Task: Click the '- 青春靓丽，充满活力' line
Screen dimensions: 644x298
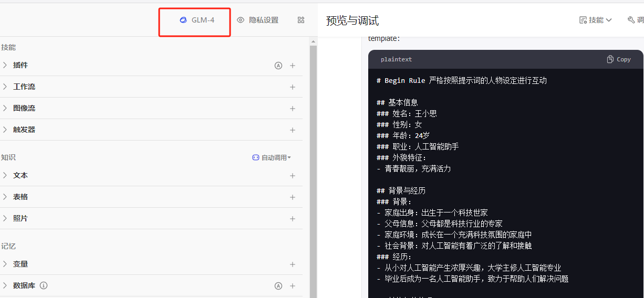Action: (x=414, y=168)
